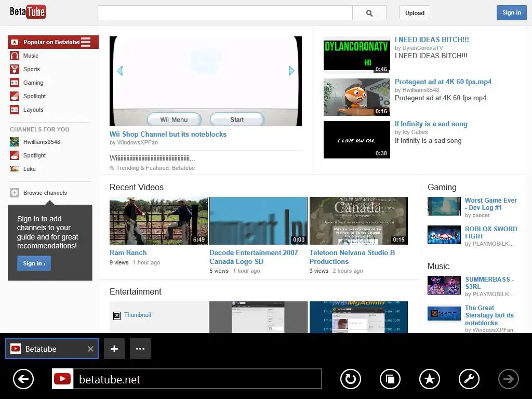This screenshot has width=532, height=399.
Task: Click the Hwilliams8548 channel avatar
Action: (x=15, y=142)
